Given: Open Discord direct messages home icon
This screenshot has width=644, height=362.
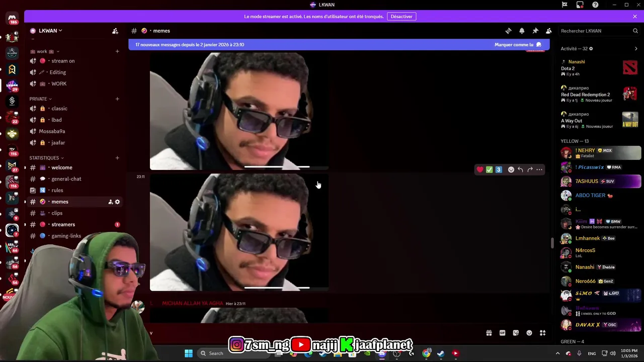Looking at the screenshot, I should point(12,19).
